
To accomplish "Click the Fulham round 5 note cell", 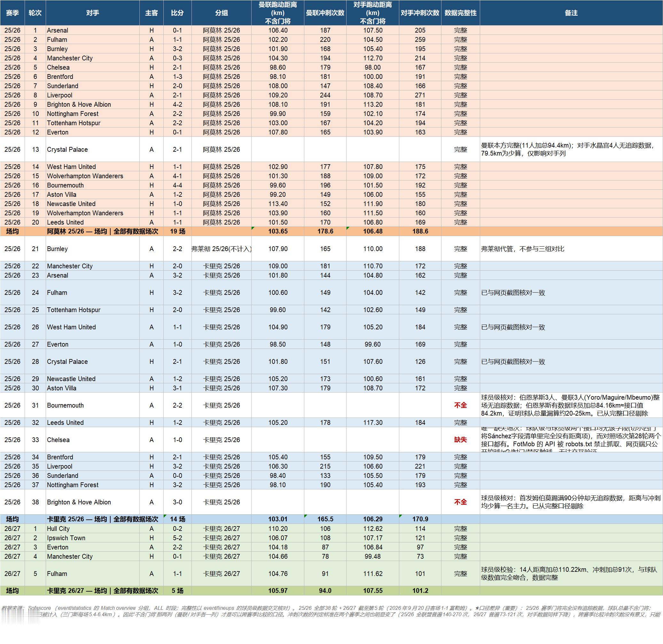I will tap(571, 574).
